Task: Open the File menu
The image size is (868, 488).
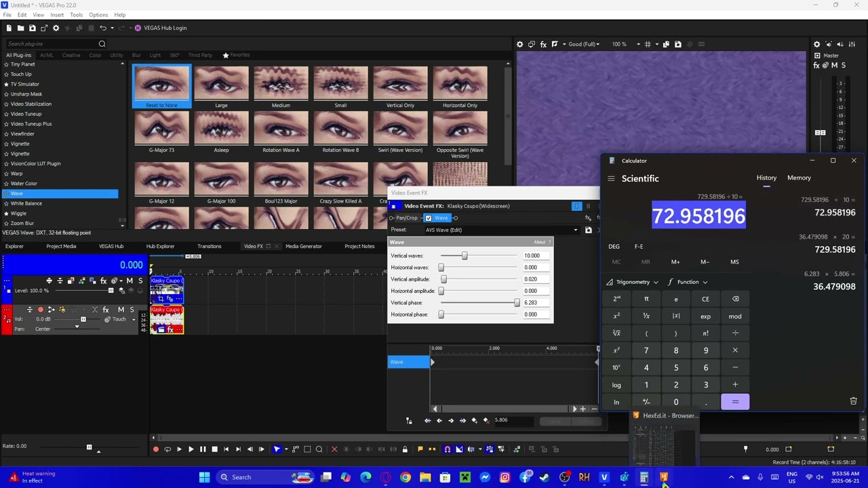Action: [7, 15]
